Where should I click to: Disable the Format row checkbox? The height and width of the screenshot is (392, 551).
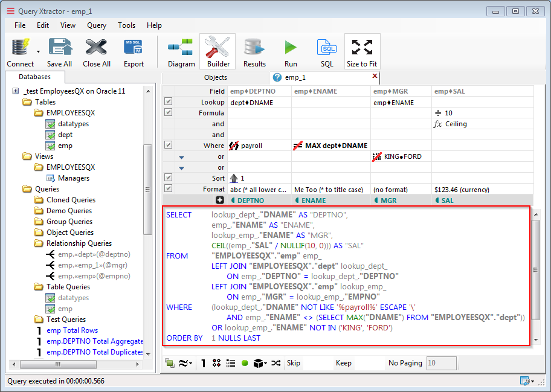(168, 186)
